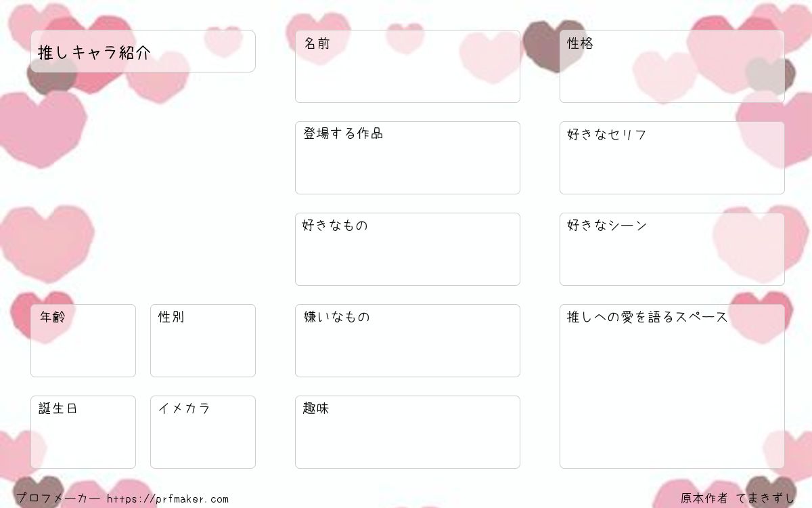Image resolution: width=812 pixels, height=508 pixels.
Task: Click the 推しへの愛を語るスペース large box
Action: [672, 386]
